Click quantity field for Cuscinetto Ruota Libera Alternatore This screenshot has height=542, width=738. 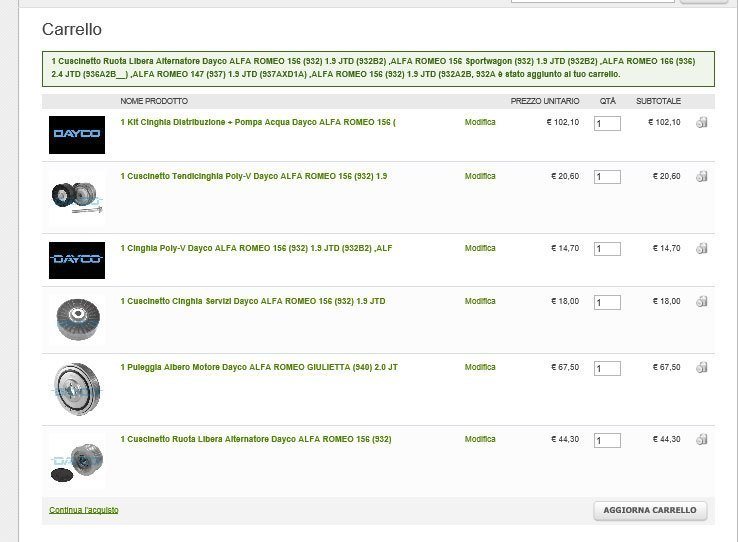click(607, 440)
